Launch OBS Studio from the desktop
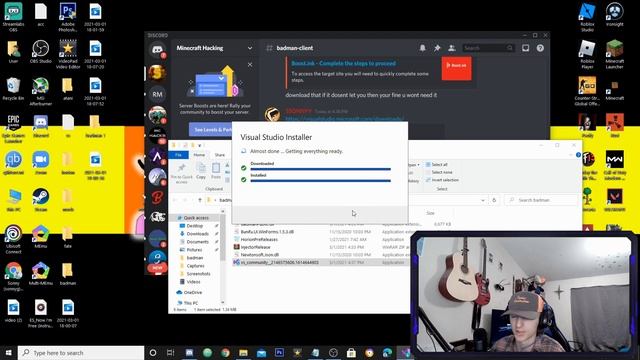640x360 pixels. (x=40, y=51)
